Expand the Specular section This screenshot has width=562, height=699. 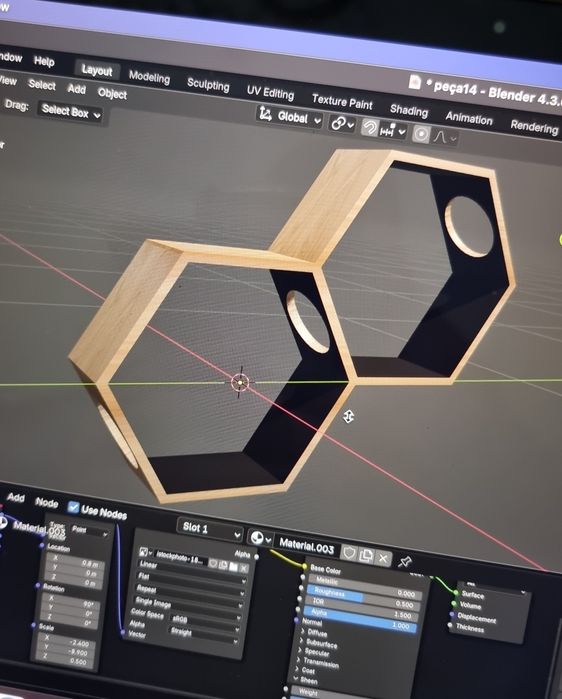click(x=313, y=651)
